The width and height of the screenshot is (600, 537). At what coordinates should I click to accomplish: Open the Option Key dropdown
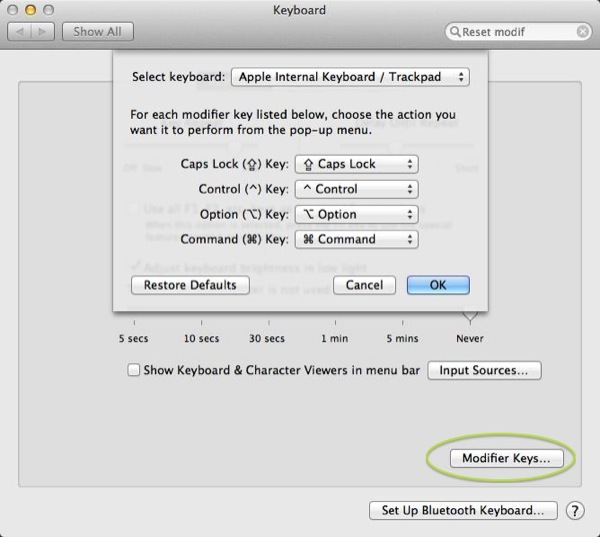pos(356,214)
